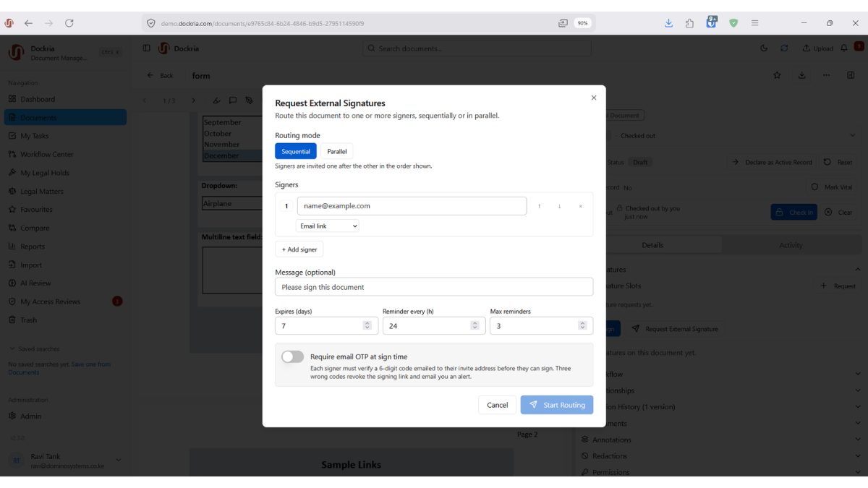Screen dimensions: 868x488
Task: Click the Upload button in header
Action: [x=817, y=48]
